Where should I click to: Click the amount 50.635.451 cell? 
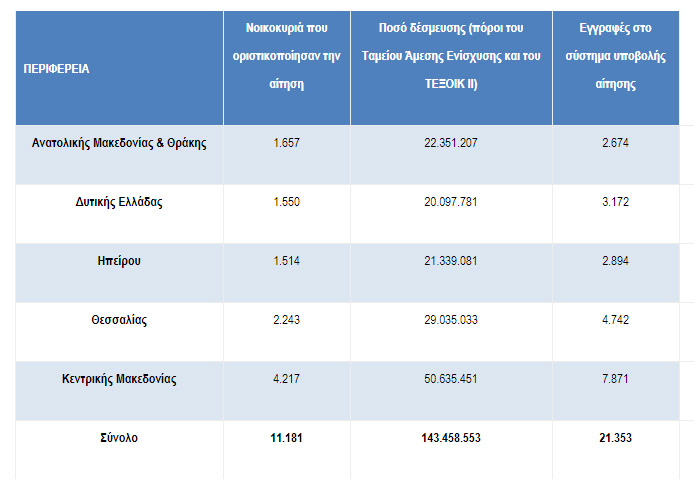pos(451,379)
